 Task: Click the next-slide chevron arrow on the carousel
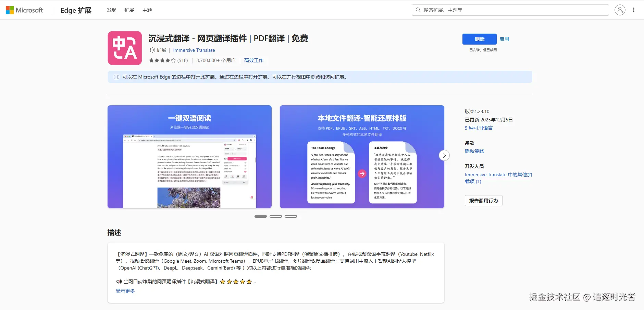(444, 155)
